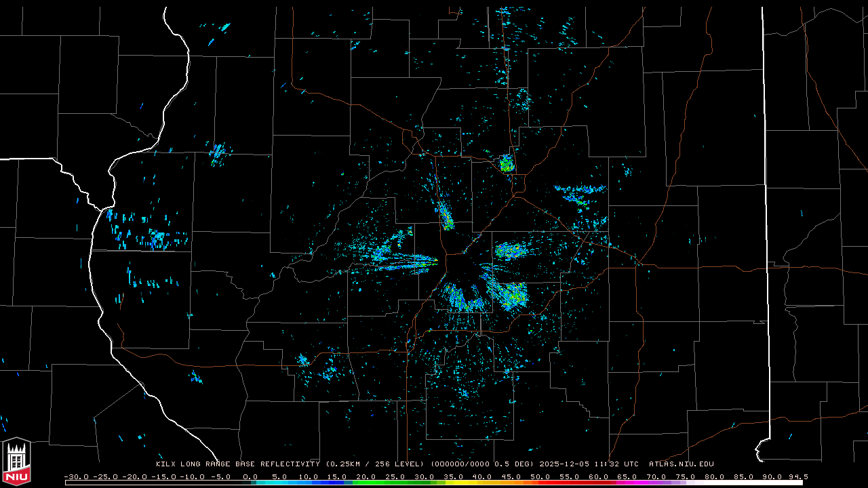
Task: Click the "(000000/0000 0.5 DEG)" elevation text
Action: [x=481, y=464]
